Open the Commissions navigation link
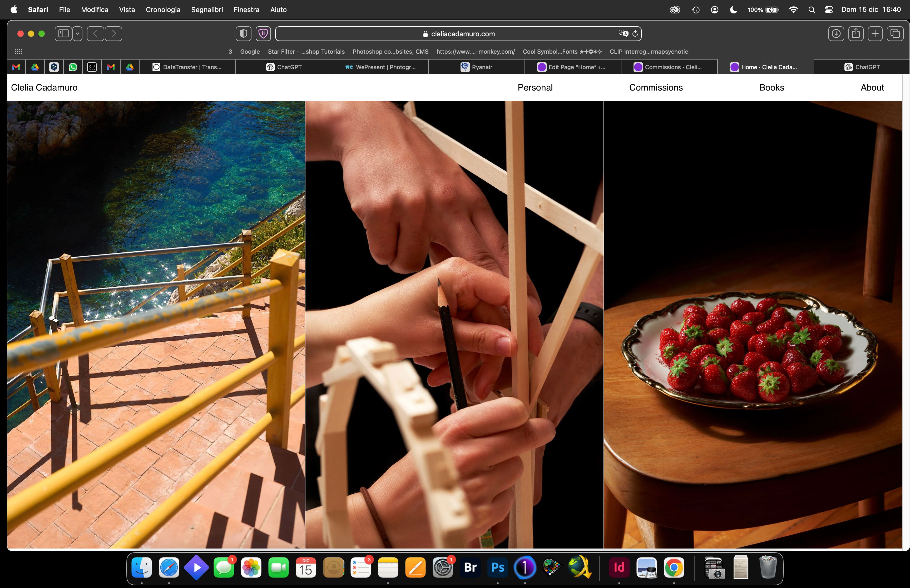This screenshot has width=910, height=588. click(656, 87)
